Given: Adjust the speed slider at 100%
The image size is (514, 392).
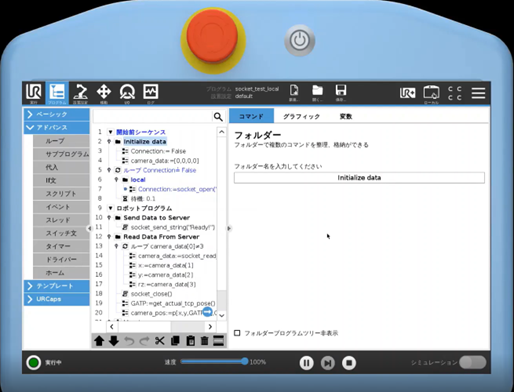Looking at the screenshot, I should tap(245, 361).
